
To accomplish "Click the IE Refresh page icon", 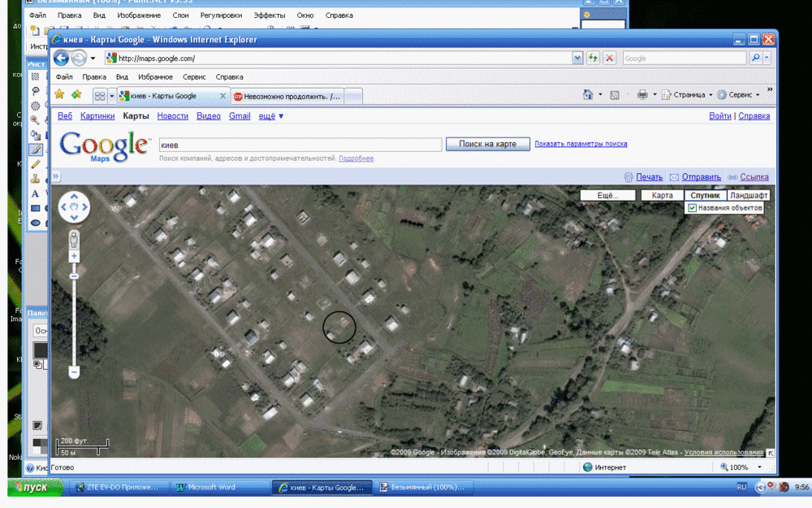I will tap(594, 59).
